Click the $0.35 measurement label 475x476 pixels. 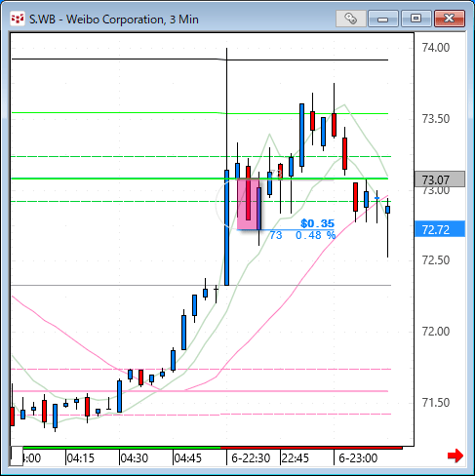(x=317, y=223)
